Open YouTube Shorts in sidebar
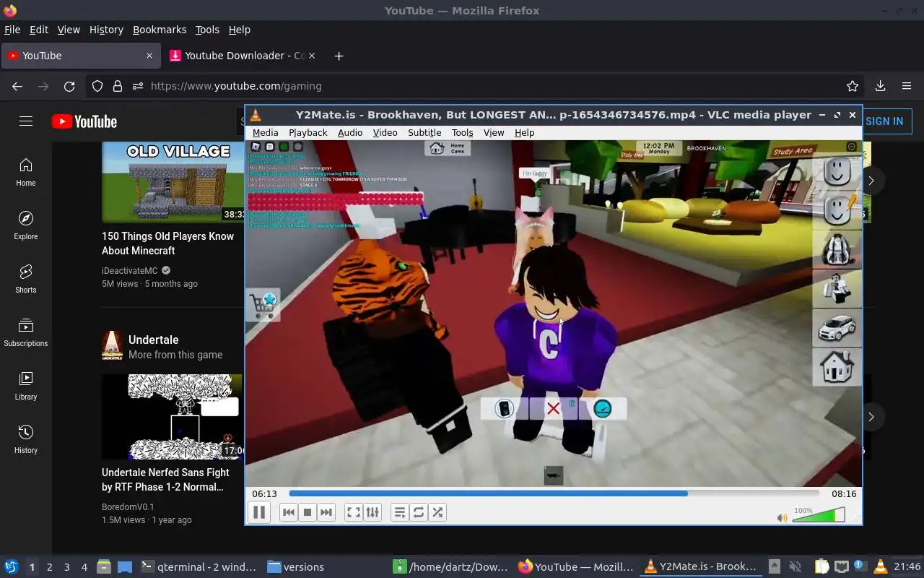Viewport: 924px width, 578px height. pos(26,280)
